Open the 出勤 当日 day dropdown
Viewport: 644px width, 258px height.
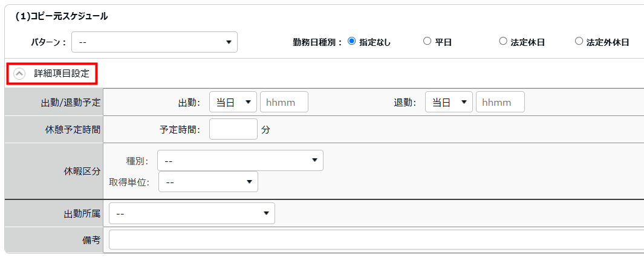point(233,102)
